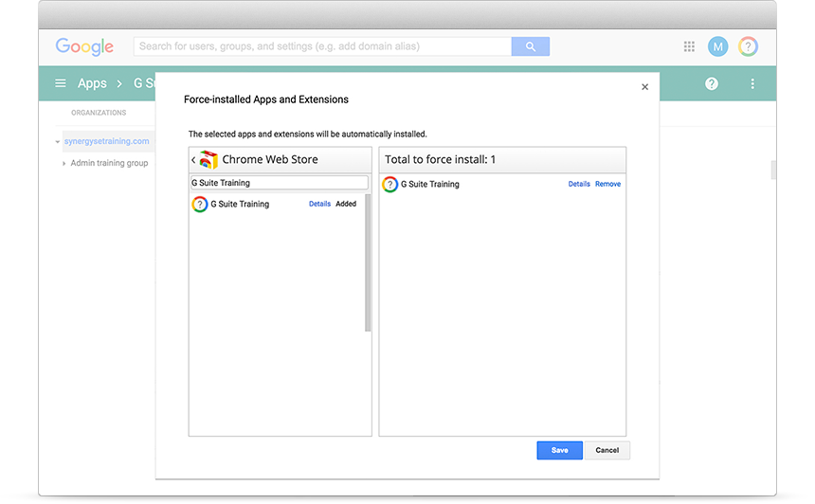The width and height of the screenshot is (815, 504).
Task: Click 'G Suite Training' name in search results
Action: click(x=240, y=205)
